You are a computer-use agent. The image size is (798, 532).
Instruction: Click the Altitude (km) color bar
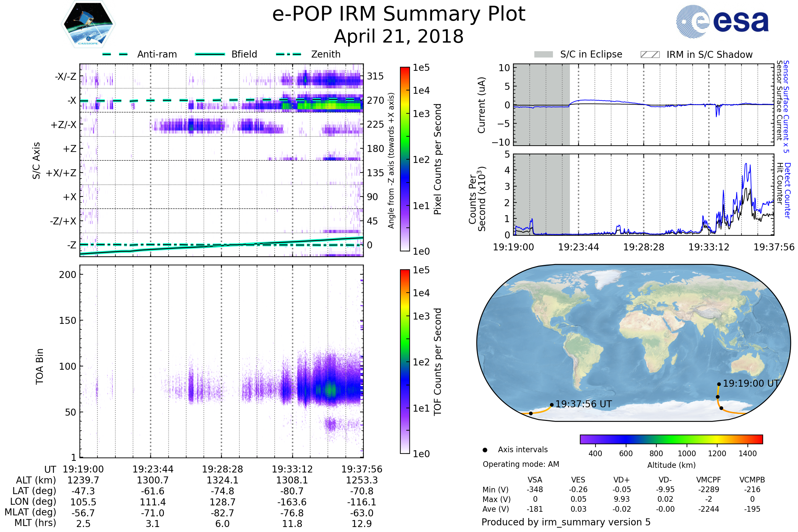tap(671, 439)
